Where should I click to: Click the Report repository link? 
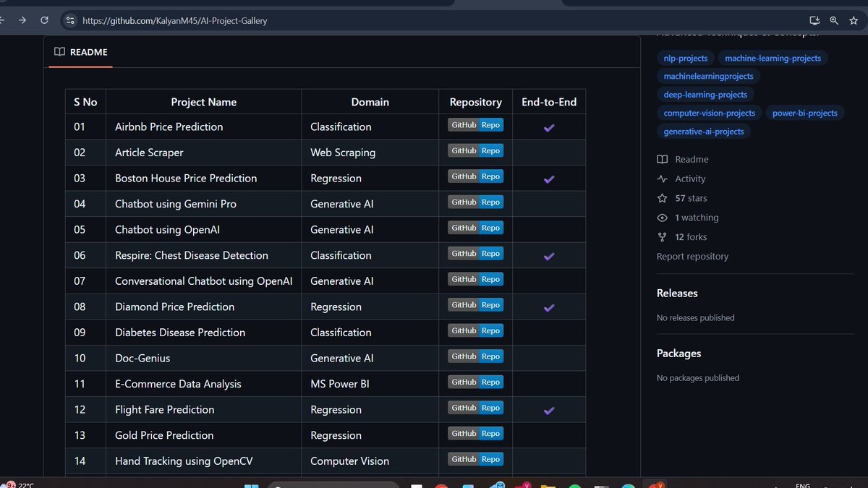click(x=692, y=257)
